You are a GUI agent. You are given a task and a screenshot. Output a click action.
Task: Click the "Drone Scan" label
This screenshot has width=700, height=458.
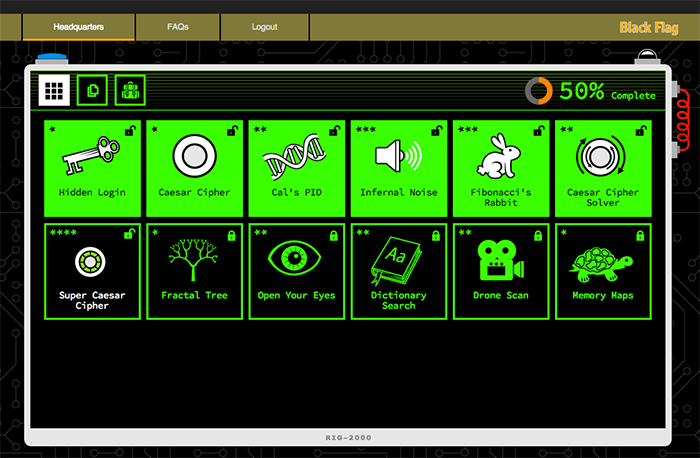(x=501, y=296)
